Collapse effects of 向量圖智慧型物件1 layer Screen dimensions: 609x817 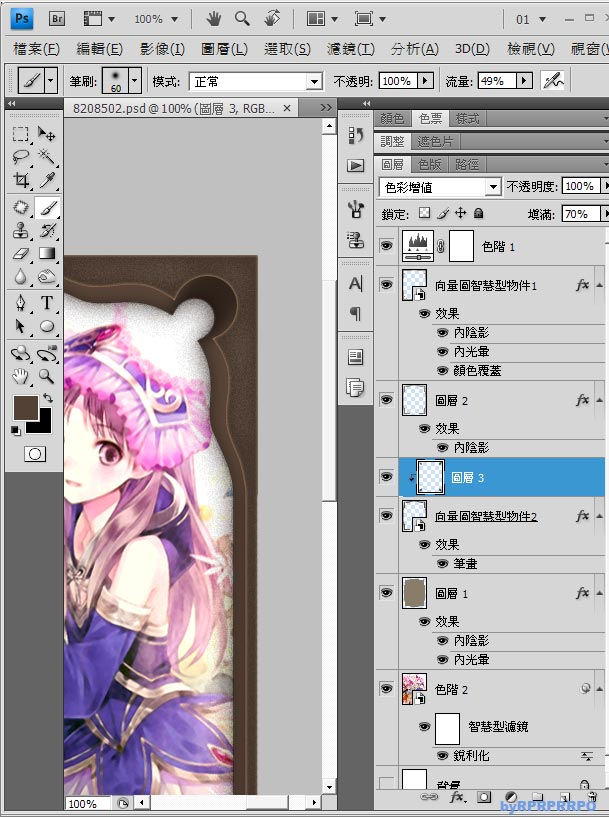tap(600, 285)
